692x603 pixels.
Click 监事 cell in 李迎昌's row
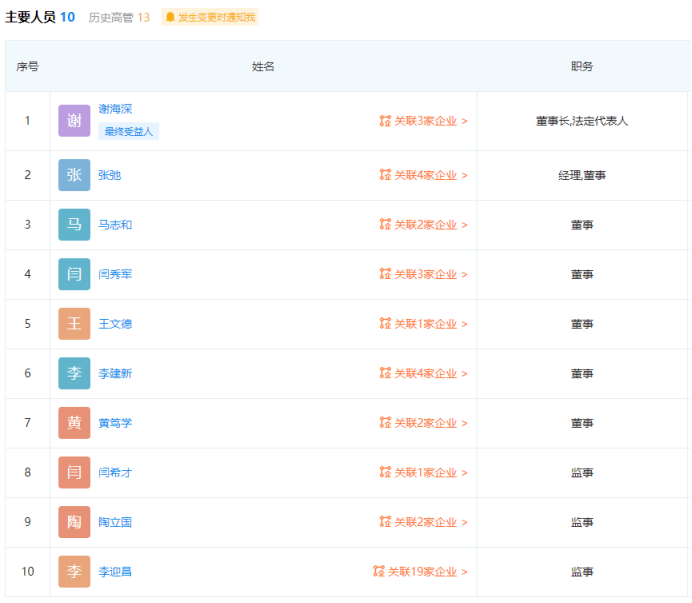click(x=582, y=572)
